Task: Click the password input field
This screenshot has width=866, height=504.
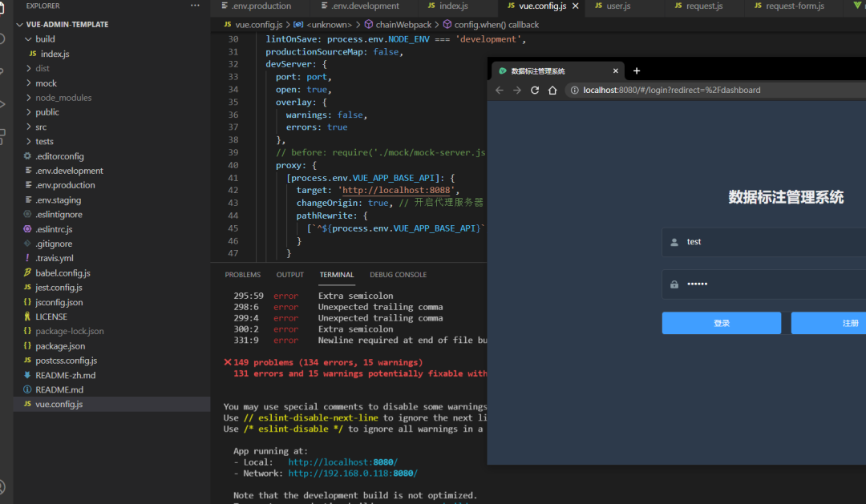Action: (764, 284)
